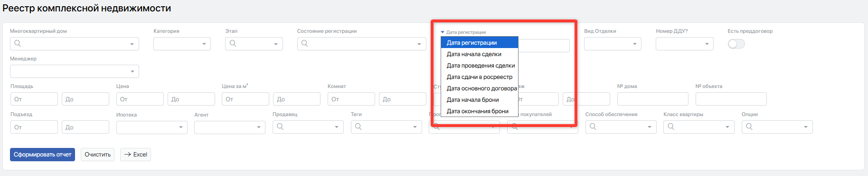Open 'Состояние регистрации' dropdown
Screen dimensions: 868x176
point(361,44)
